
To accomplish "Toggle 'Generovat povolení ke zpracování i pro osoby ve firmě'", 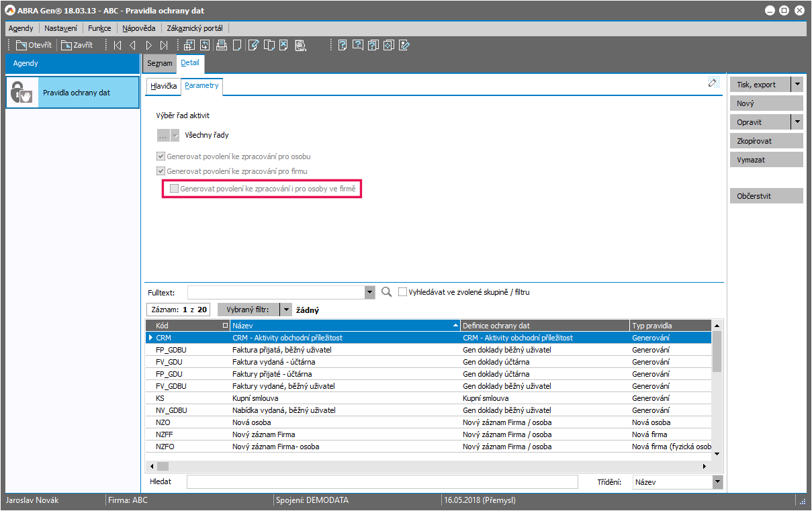I will [175, 189].
